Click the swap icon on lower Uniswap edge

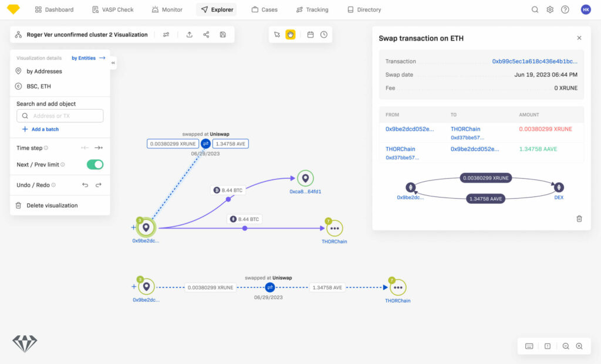pyautogui.click(x=270, y=287)
